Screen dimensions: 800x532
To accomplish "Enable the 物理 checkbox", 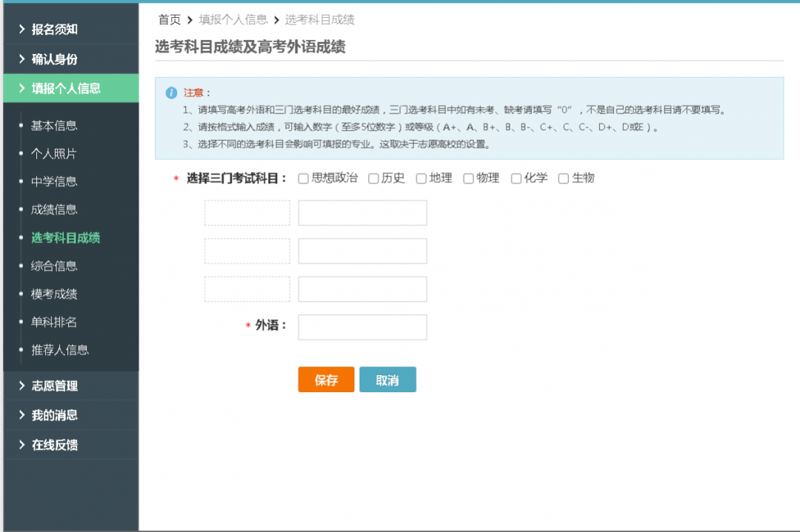I will coord(468,179).
